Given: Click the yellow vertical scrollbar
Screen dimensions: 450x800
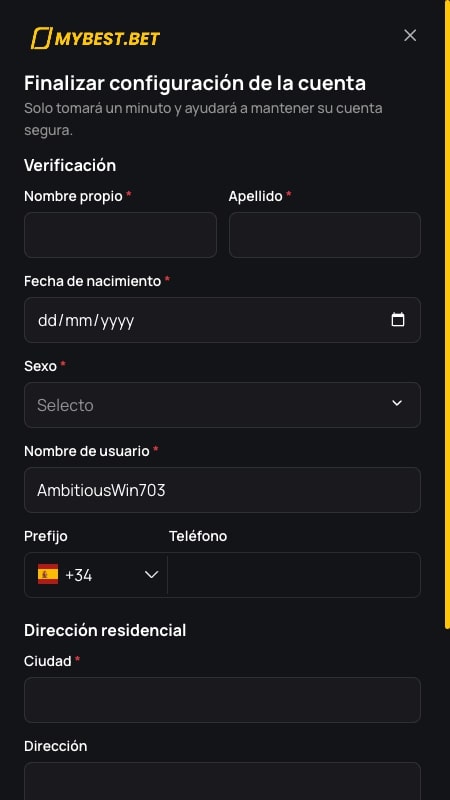Looking at the screenshot, I should pyautogui.click(x=447, y=316).
